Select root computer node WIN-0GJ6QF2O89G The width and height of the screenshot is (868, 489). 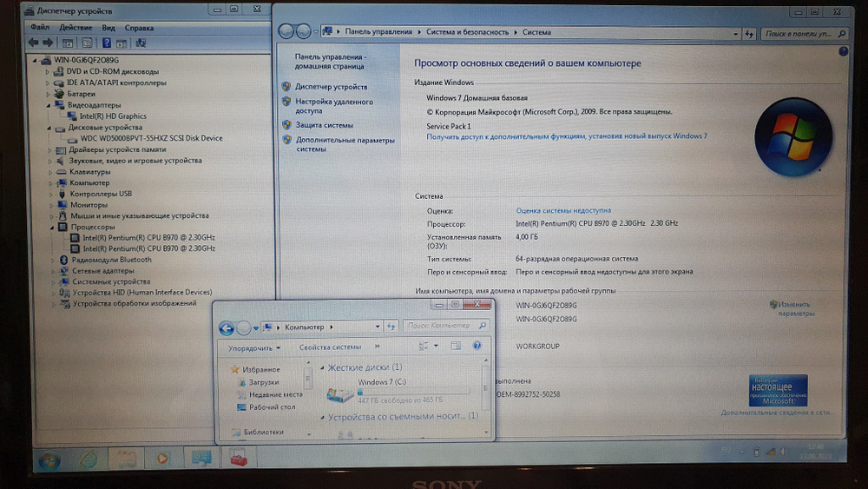click(x=86, y=60)
